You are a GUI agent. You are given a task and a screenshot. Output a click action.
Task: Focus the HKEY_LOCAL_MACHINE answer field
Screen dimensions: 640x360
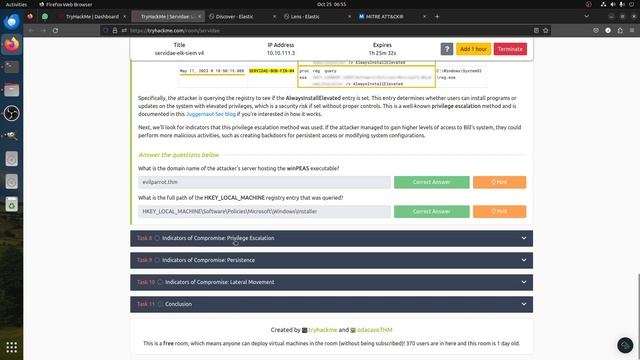[x=264, y=211]
